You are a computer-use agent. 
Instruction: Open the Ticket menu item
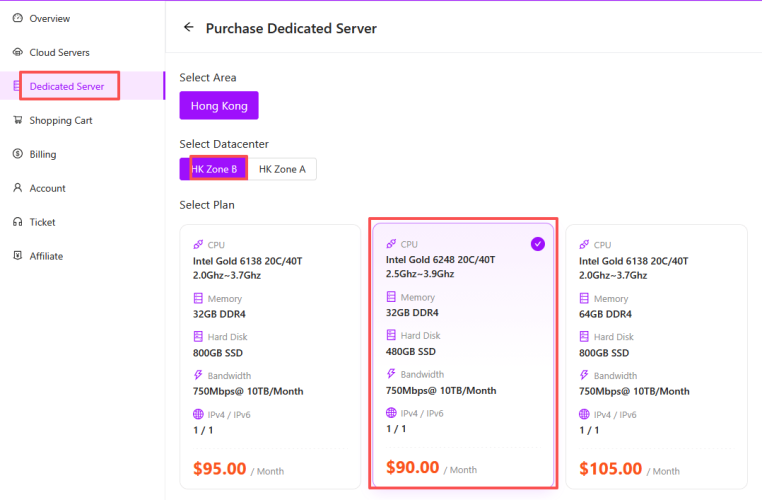[83, 222]
